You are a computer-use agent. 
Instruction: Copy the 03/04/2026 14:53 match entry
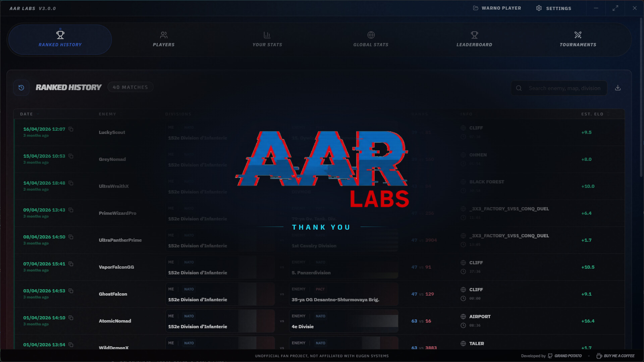71,291
